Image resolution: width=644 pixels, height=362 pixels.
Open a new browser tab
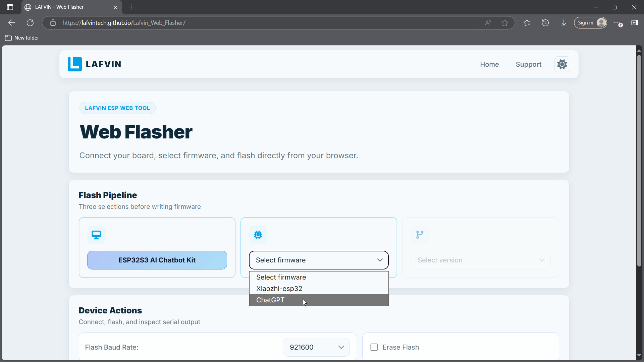(x=131, y=7)
